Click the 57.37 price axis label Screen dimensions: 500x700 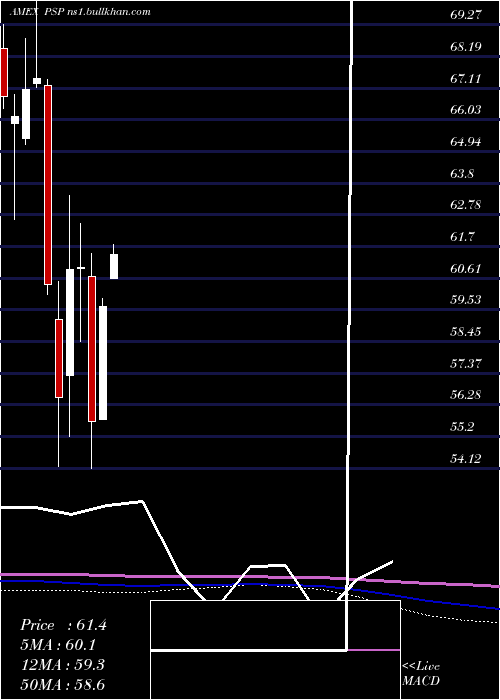point(466,363)
